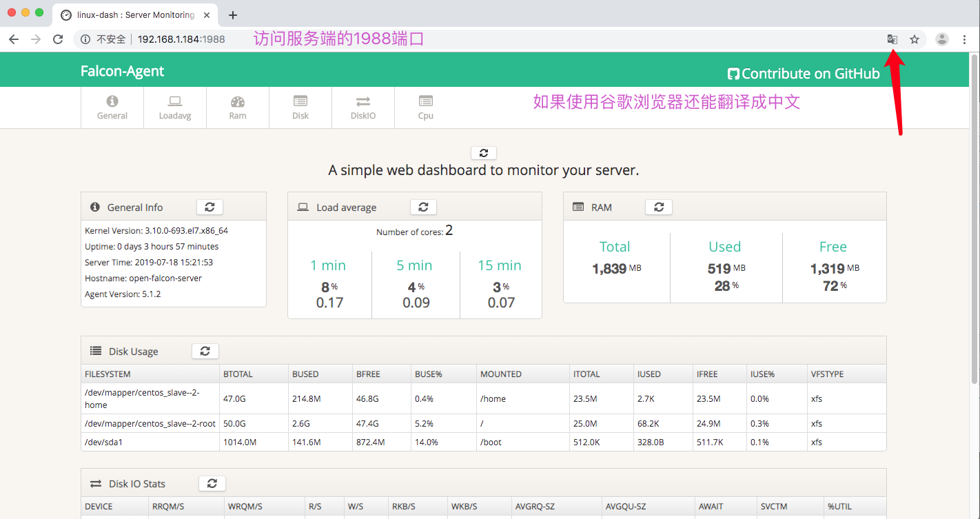Screen dimensions: 980x519
Task: Open the Disk nav tab
Action: (x=300, y=108)
